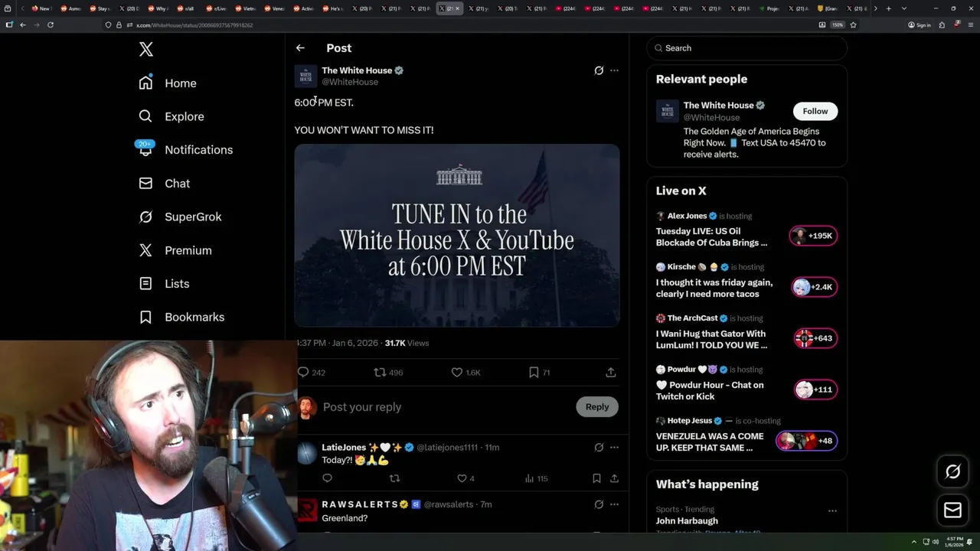This screenshot has width=980, height=551.
Task: Bookmark page with browser star icon
Action: [x=853, y=24]
